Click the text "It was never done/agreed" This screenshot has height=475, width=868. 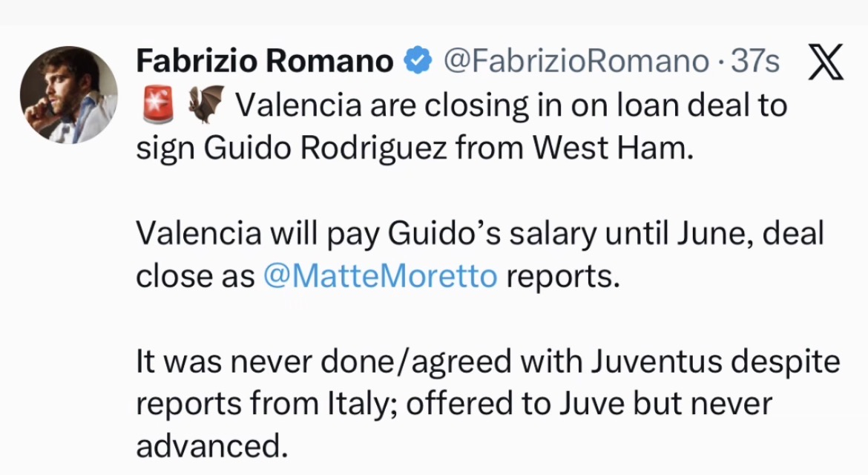pyautogui.click(x=324, y=361)
